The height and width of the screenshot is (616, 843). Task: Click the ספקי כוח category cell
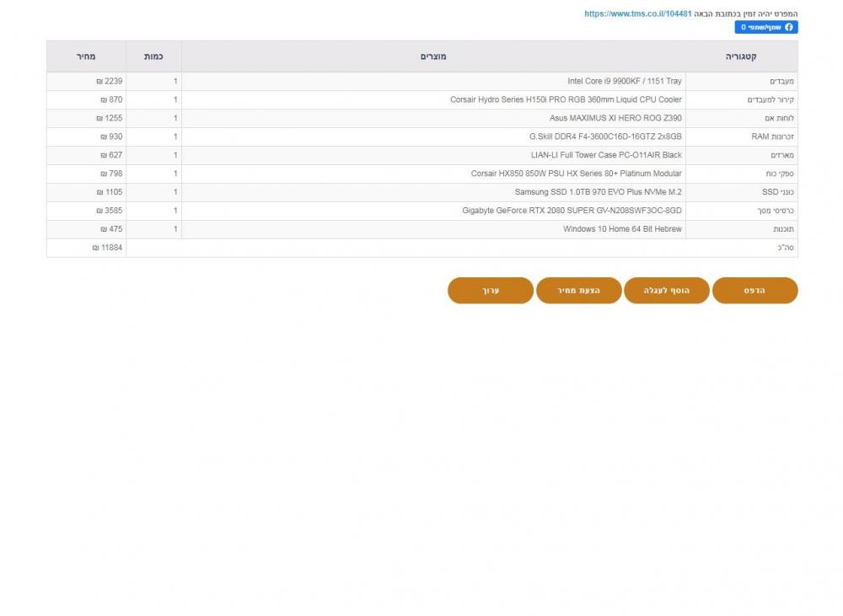(742, 174)
